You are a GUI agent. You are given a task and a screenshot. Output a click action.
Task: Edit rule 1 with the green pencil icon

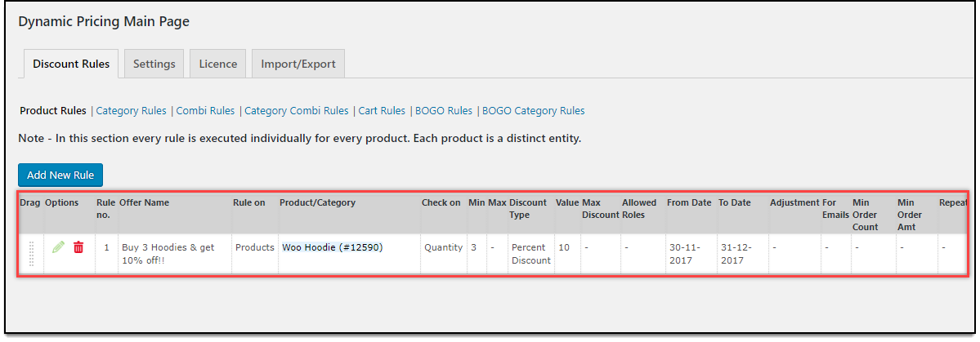pos(58,247)
